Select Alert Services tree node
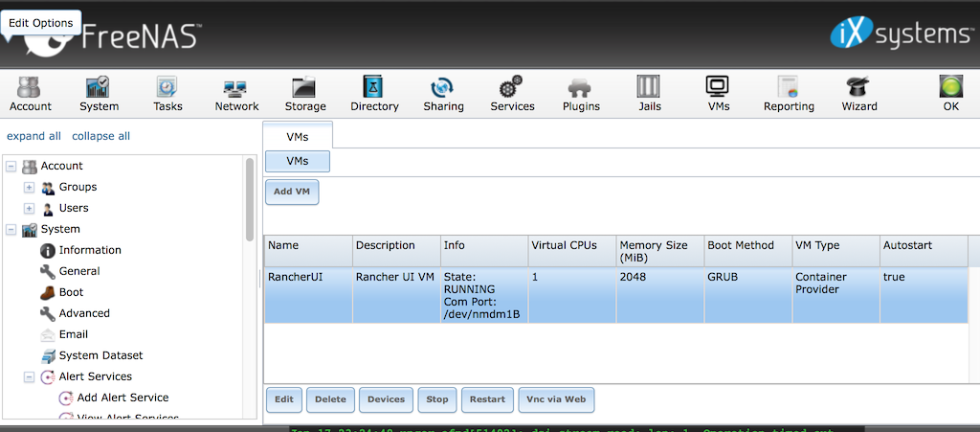 pyautogui.click(x=95, y=376)
